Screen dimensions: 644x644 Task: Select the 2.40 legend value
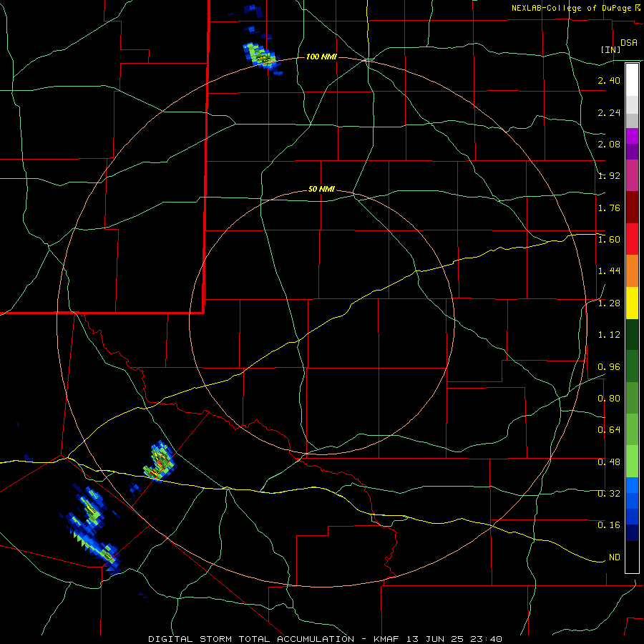click(609, 80)
